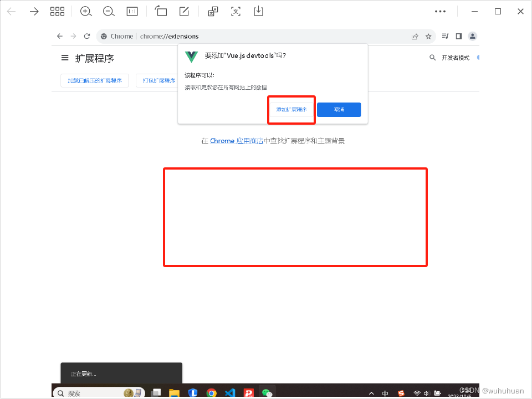
Task: Click the translate image icon in viewer toolbar
Action: point(213,12)
